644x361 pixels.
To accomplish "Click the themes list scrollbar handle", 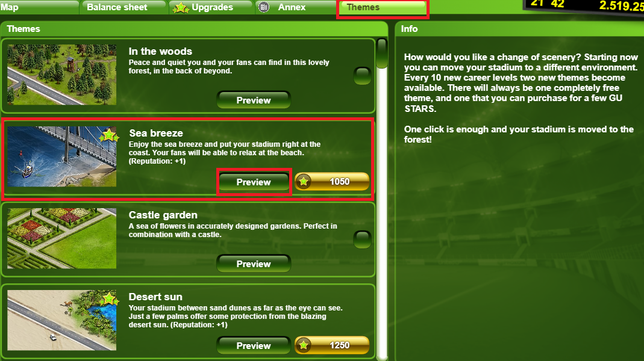I will pos(382,54).
